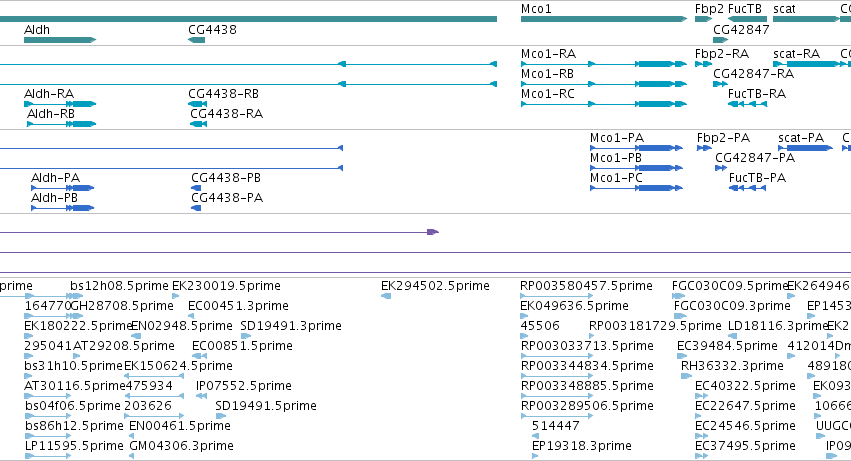Screen dimensions: 851x461
Task: Select the Aldh-RB transcript label
Action: tap(50, 114)
